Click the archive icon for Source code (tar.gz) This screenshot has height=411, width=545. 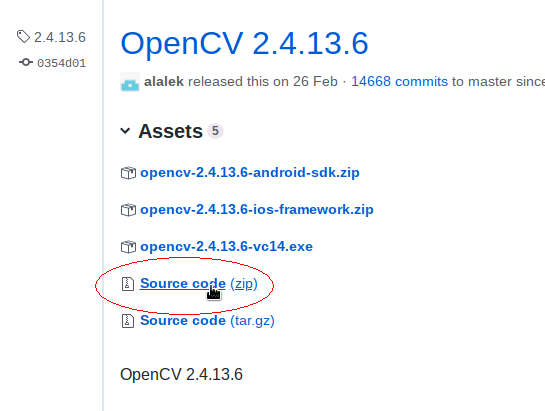pyautogui.click(x=128, y=321)
